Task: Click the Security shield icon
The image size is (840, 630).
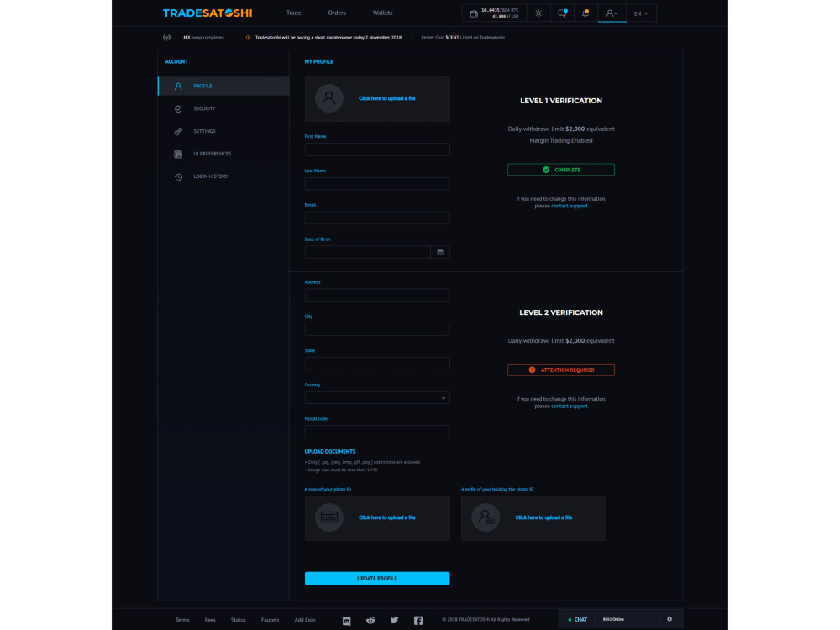Action: click(178, 109)
